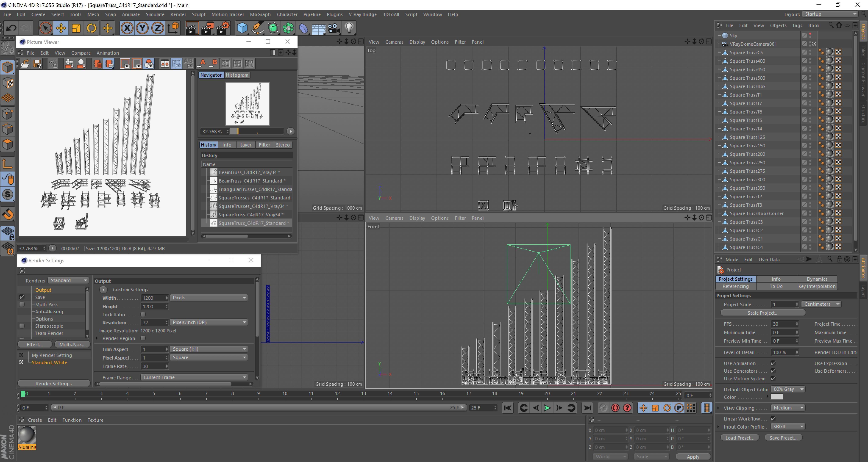Toggle the Lock Ratio checkbox
This screenshot has width=868, height=462.
(143, 314)
